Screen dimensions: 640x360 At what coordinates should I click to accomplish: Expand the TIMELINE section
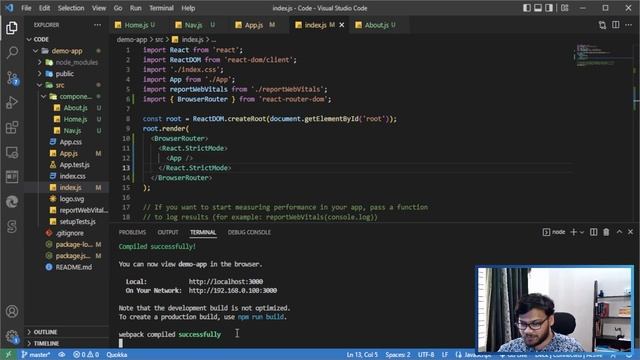46,343
